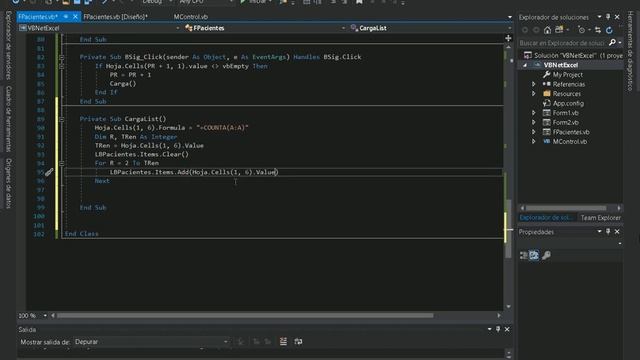Toggle word wrap icon in Salida toolbar
Screen dimensions: 640x360
tap(298, 341)
